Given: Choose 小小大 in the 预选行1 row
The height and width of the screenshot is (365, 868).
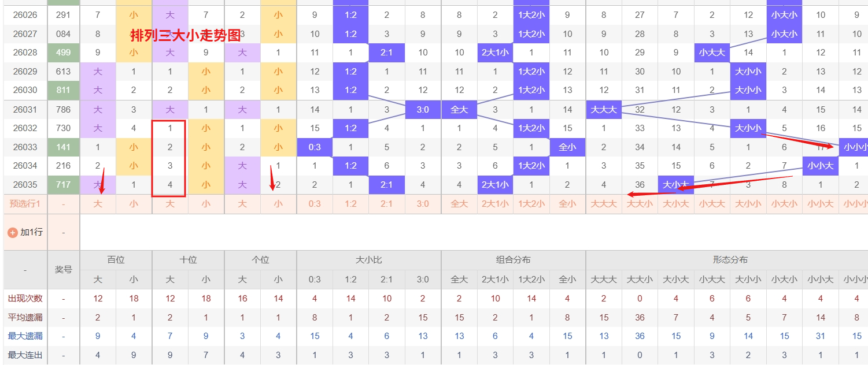Looking at the screenshot, I should click(821, 204).
